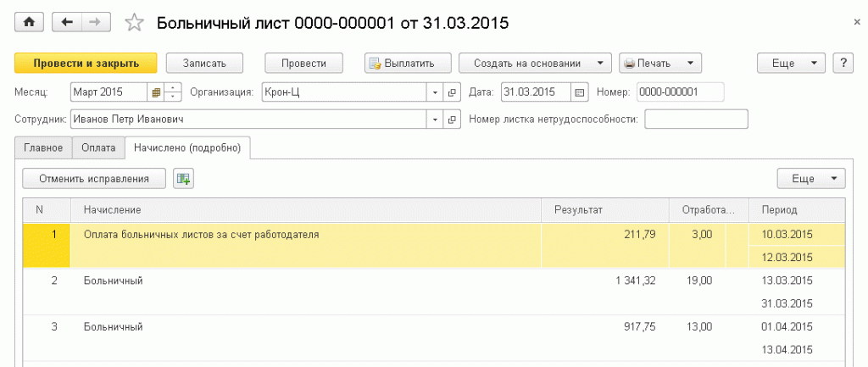Expand the Организация dropdown list
The height and width of the screenshot is (367, 868).
(x=435, y=92)
